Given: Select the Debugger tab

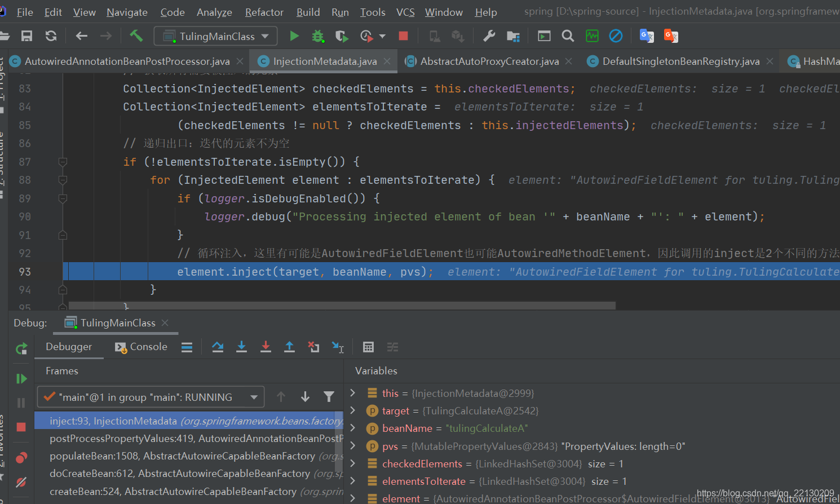Looking at the screenshot, I should coord(69,347).
